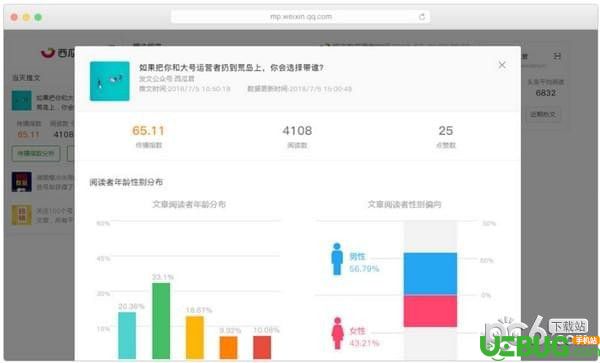The width and height of the screenshot is (600, 363).
Task: Click the button below 6832 in background panel
Action: click(x=543, y=114)
